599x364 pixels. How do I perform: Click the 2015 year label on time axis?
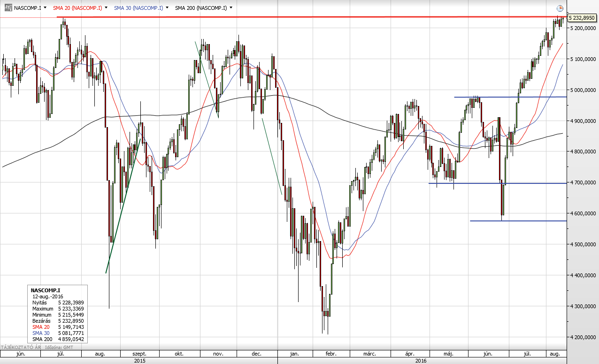[x=139, y=361]
